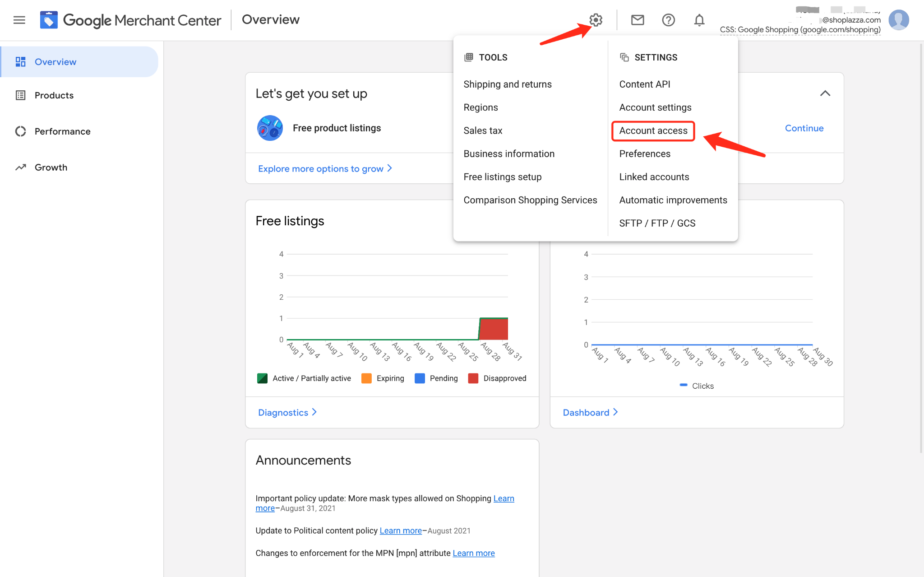The height and width of the screenshot is (577, 924).
Task: Click the Free listings card heading
Action: (x=290, y=221)
